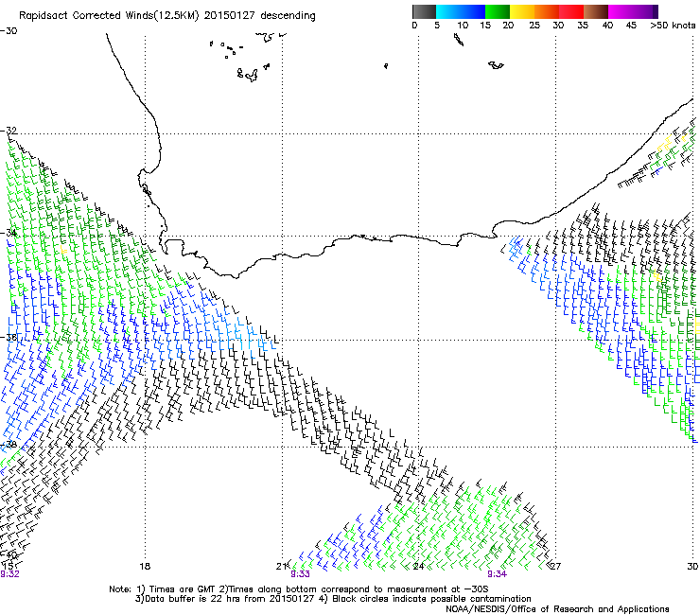Screen dimensions: 700x615
Task: Click the "27" longitude axis label
Action: (555, 567)
